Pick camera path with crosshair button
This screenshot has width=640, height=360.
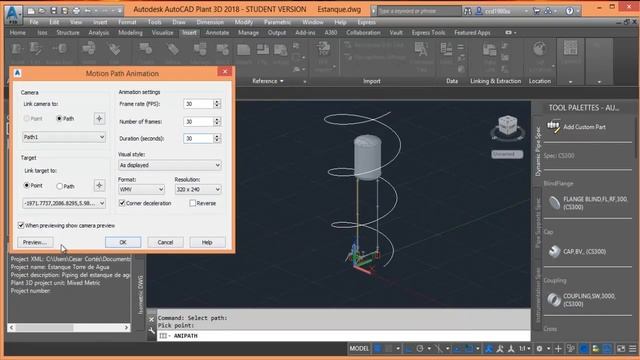(x=99, y=119)
